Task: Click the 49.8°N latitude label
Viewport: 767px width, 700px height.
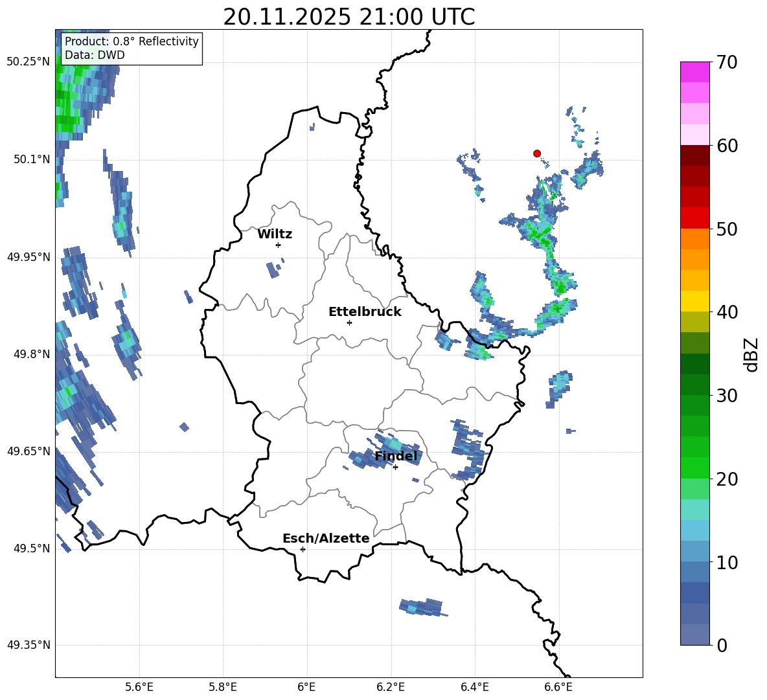Action: coord(32,354)
